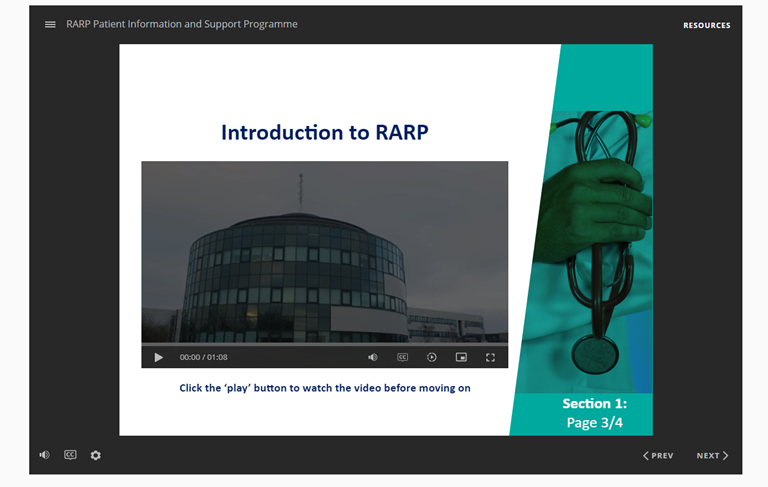Open the course volume control at bottom left
The height and width of the screenshot is (487, 768).
pos(45,455)
